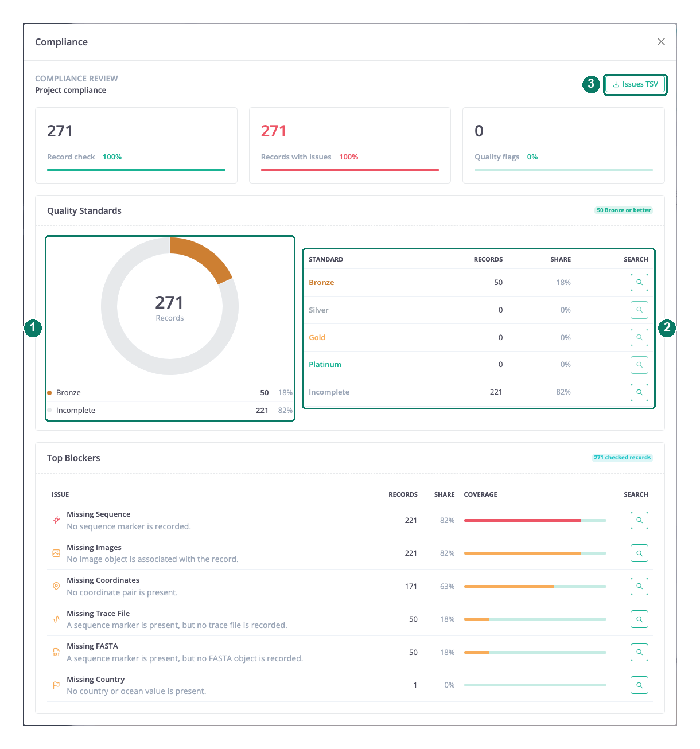Click the Missing FASTA file icon
This screenshot has width=700, height=749.
click(56, 652)
